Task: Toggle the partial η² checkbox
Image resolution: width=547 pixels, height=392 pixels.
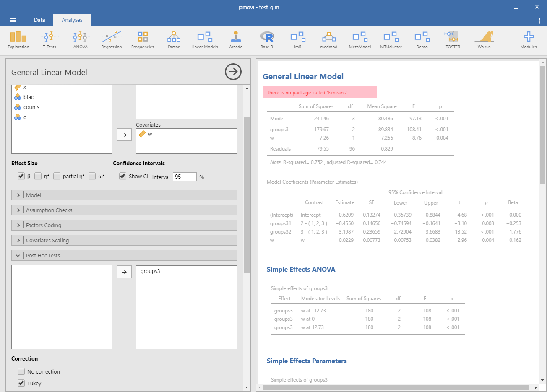Action: coord(57,176)
